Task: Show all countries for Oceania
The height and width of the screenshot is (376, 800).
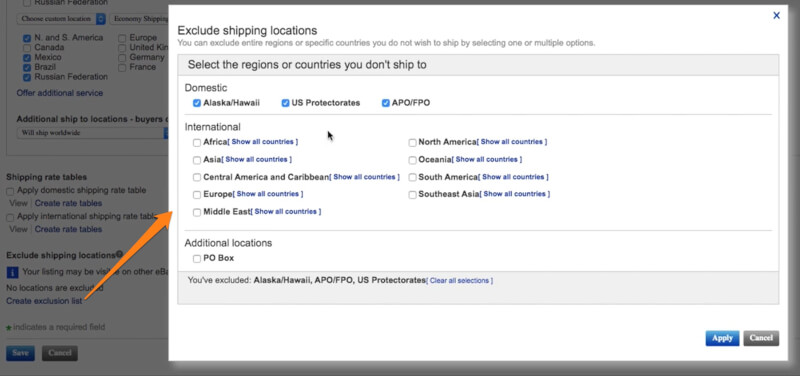Action: pos(487,159)
